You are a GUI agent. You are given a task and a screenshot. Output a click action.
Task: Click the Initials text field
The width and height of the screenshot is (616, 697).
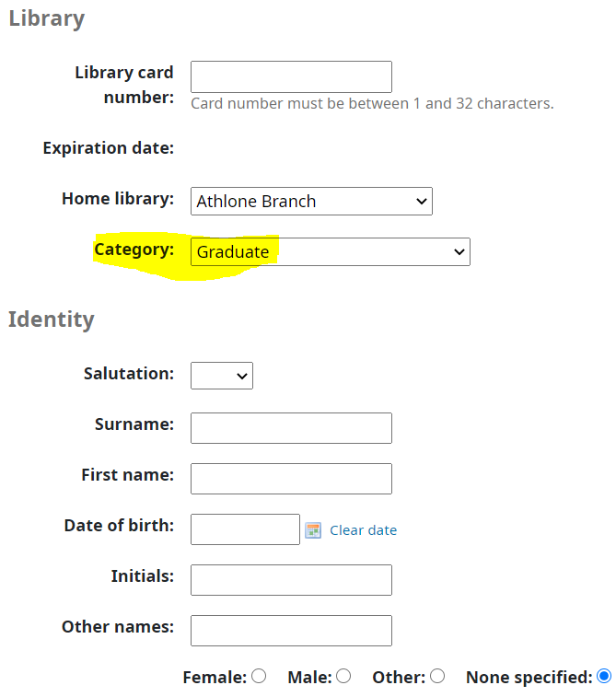click(291, 580)
